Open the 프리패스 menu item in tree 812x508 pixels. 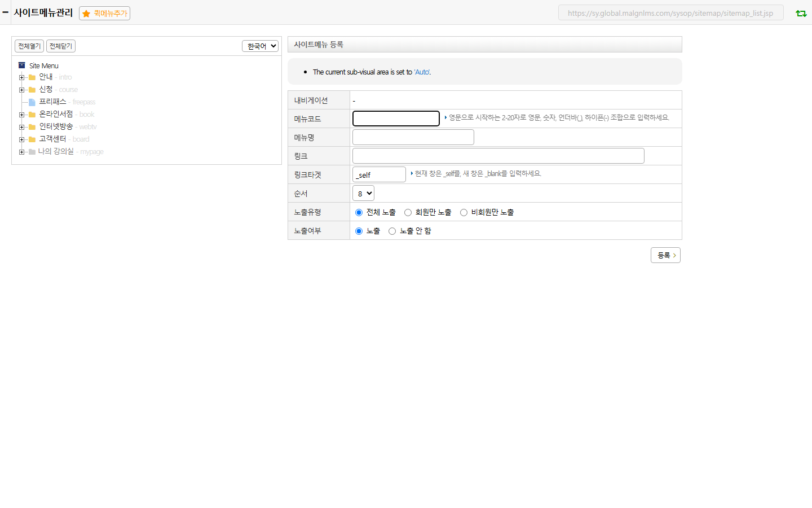pyautogui.click(x=52, y=102)
